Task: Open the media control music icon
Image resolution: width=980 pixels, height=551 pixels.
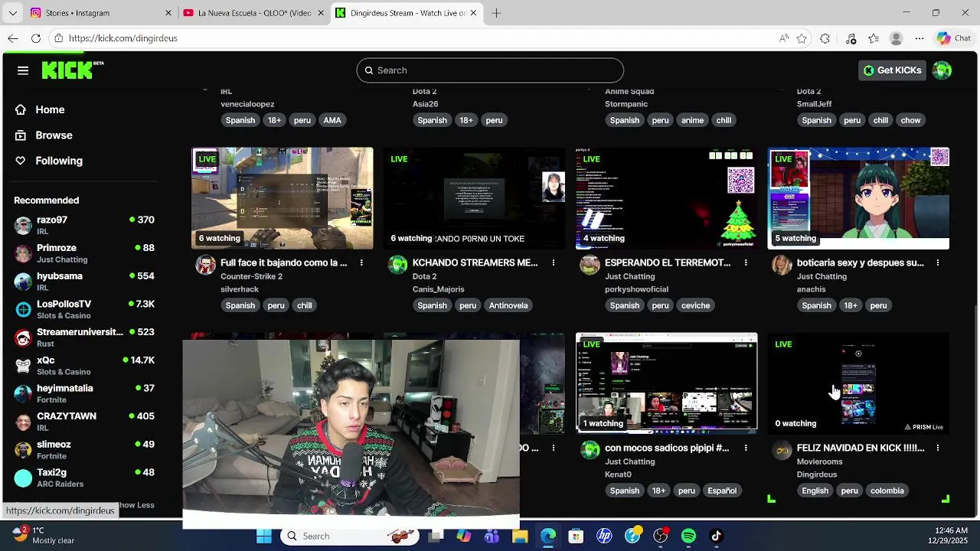Action: click(851, 38)
